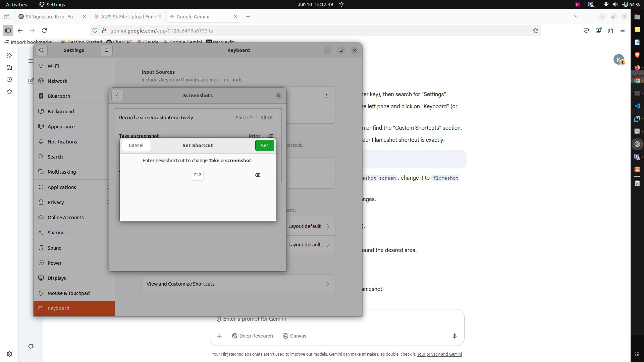Screen dimensions: 644x362
Task: Open Your privacy and Gemini link
Action: (x=439, y=354)
